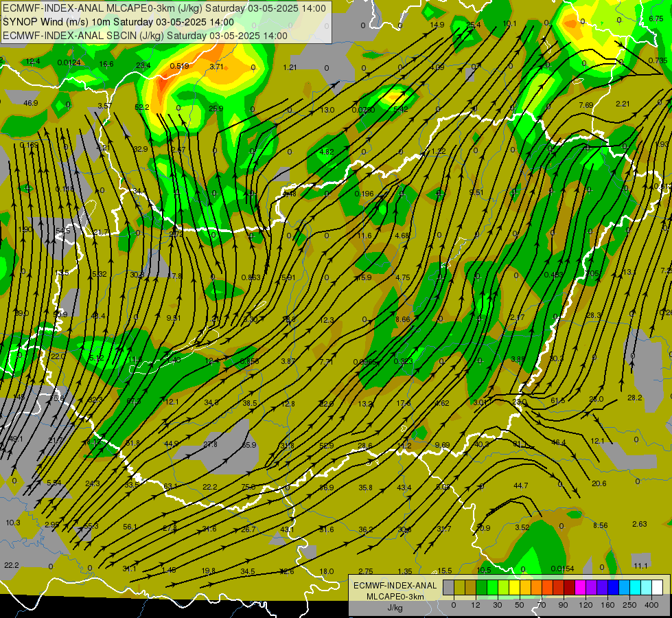Click the map value 0.735
Image resolution: width=672 pixels, height=618 pixels.
658,60
